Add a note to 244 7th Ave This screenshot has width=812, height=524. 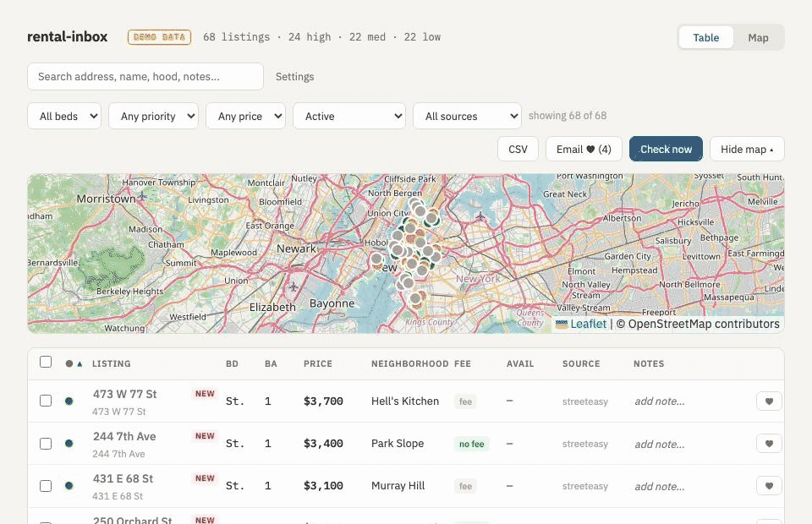(659, 444)
